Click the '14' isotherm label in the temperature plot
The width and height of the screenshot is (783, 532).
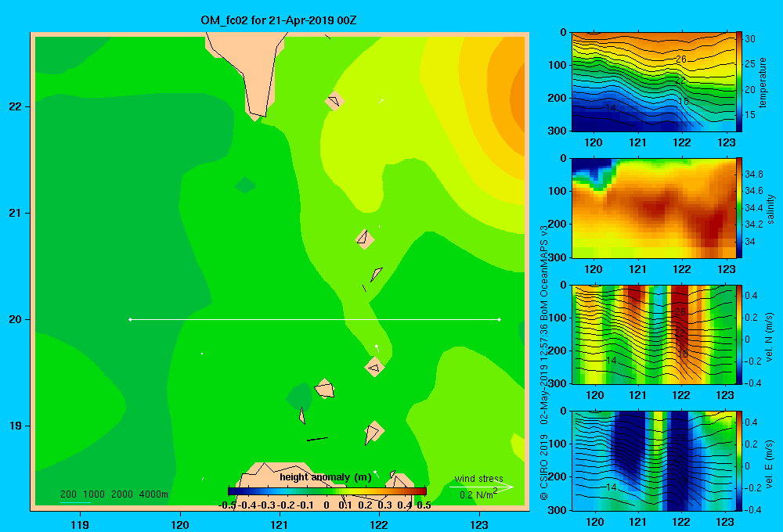(610, 108)
